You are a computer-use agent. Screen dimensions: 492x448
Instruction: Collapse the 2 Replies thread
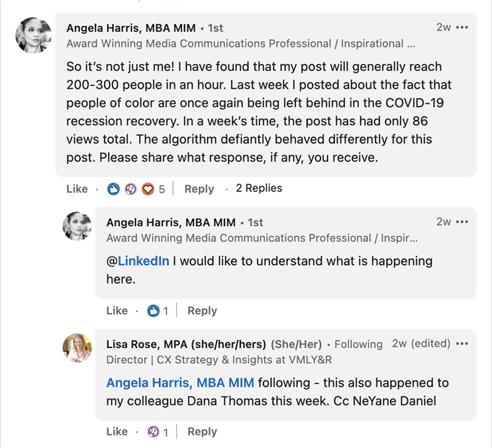tap(259, 188)
